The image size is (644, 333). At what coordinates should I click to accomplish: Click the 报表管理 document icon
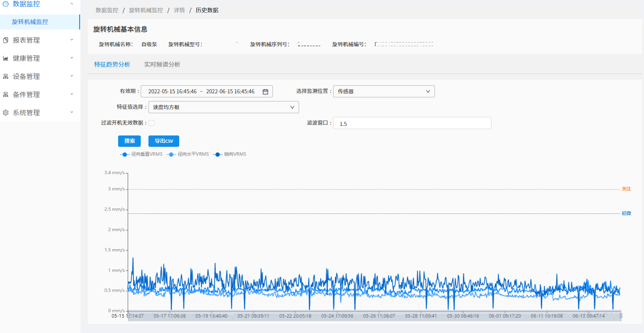click(5, 40)
